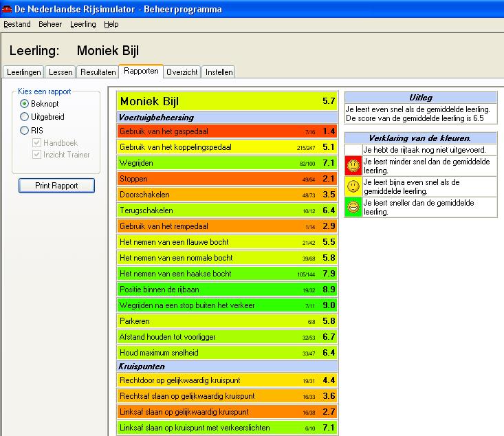This screenshot has width=504, height=436.
Task: Open the Help menu
Action: pos(111,24)
